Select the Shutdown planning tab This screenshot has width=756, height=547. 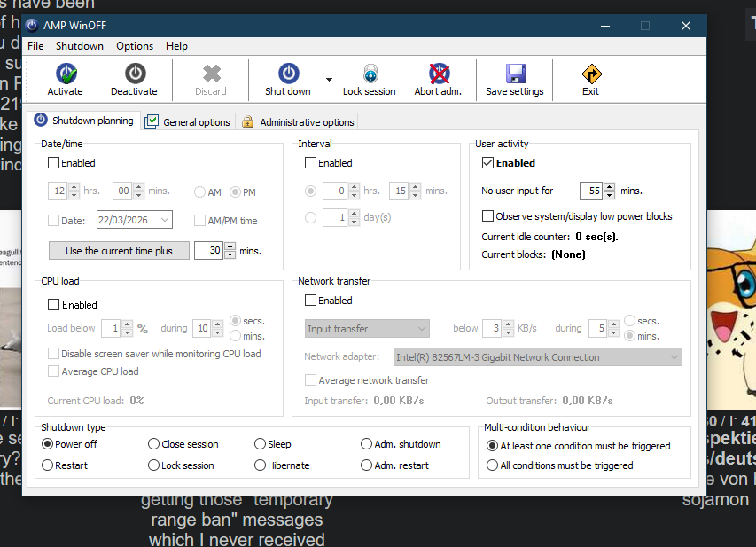[x=84, y=121]
